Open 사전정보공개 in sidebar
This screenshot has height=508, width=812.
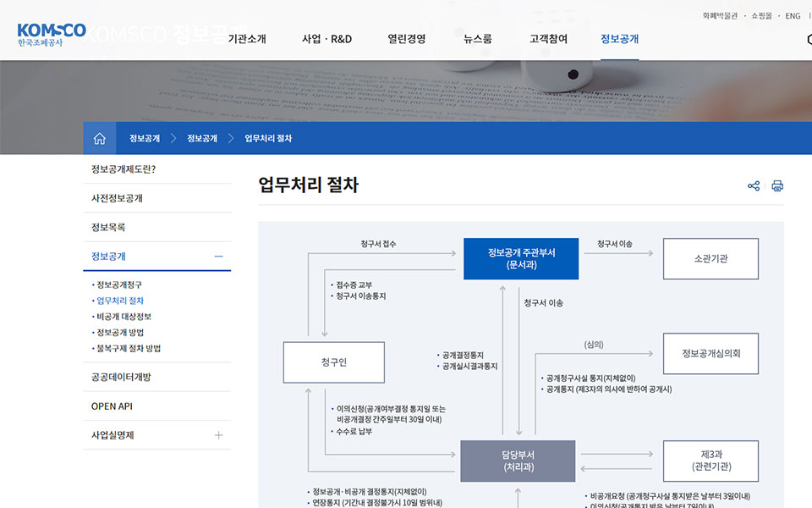click(117, 198)
